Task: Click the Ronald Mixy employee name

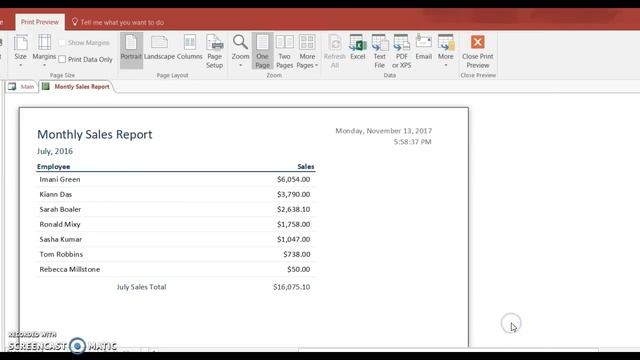Action: click(60, 224)
